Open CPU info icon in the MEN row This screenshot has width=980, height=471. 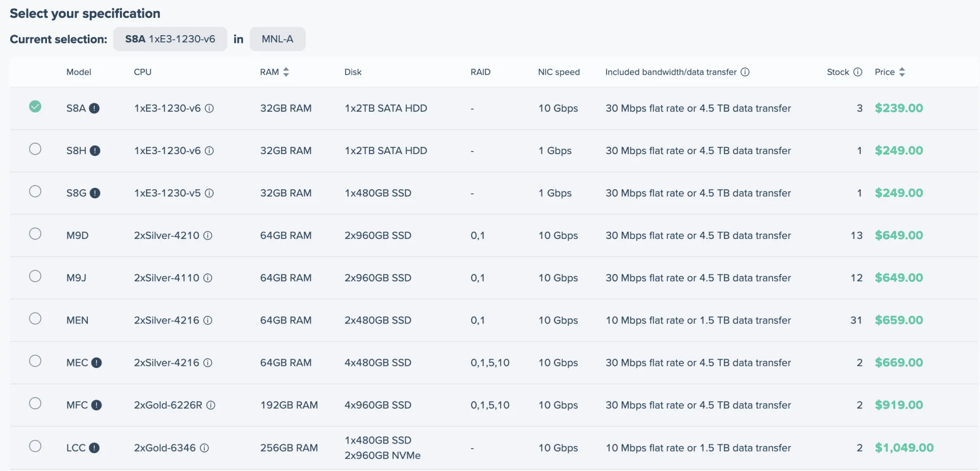tap(208, 320)
